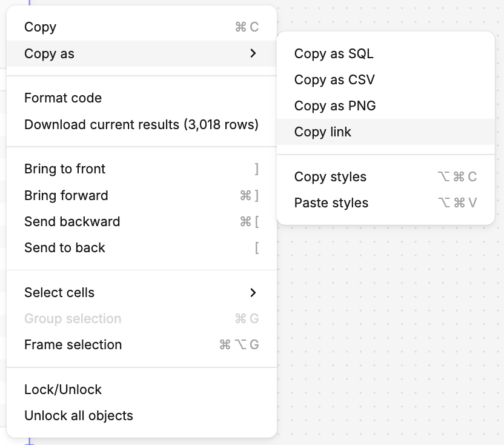
Task: Select Send to back
Action: tap(65, 248)
